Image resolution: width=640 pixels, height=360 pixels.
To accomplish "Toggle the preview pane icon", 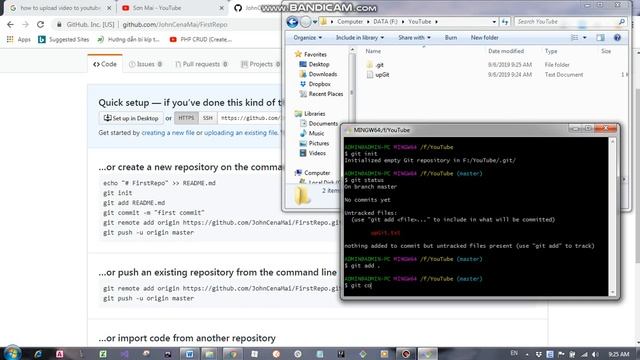I will [x=600, y=38].
